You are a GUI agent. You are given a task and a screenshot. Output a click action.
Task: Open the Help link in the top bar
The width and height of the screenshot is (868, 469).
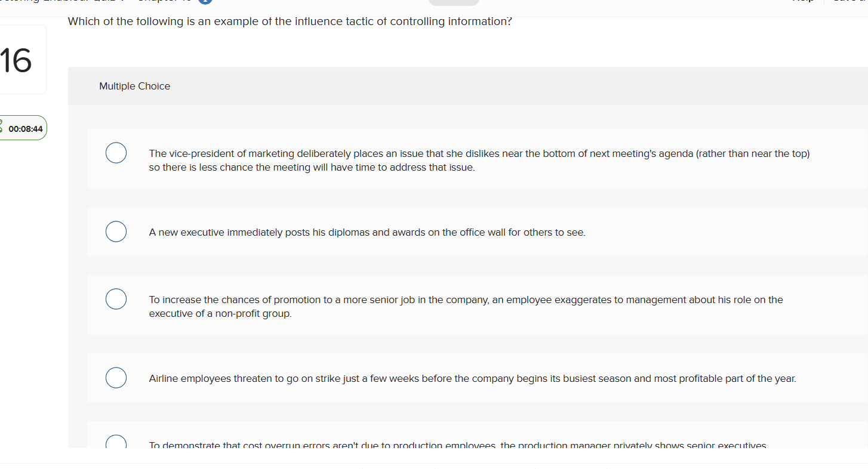coord(802,2)
